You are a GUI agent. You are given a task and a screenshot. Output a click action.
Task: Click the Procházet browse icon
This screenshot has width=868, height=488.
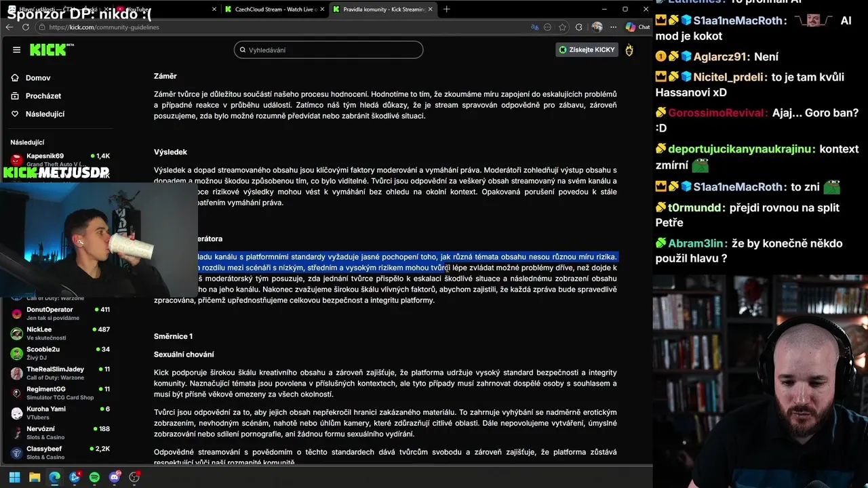[15, 96]
